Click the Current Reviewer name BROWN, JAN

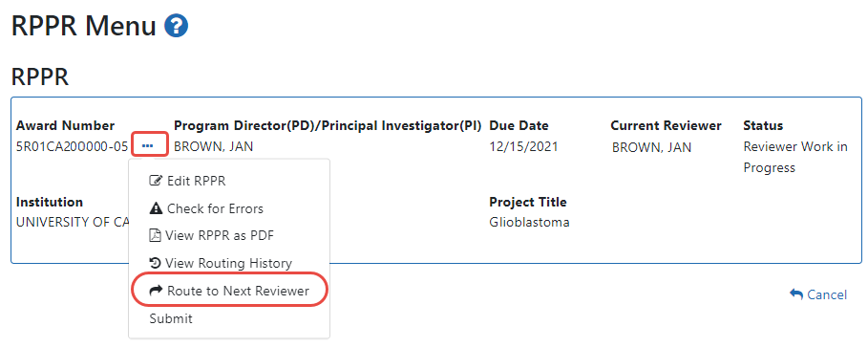click(x=651, y=147)
